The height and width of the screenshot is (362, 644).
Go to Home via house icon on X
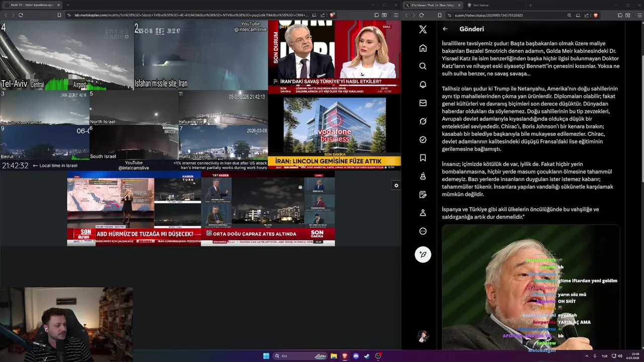(x=423, y=48)
